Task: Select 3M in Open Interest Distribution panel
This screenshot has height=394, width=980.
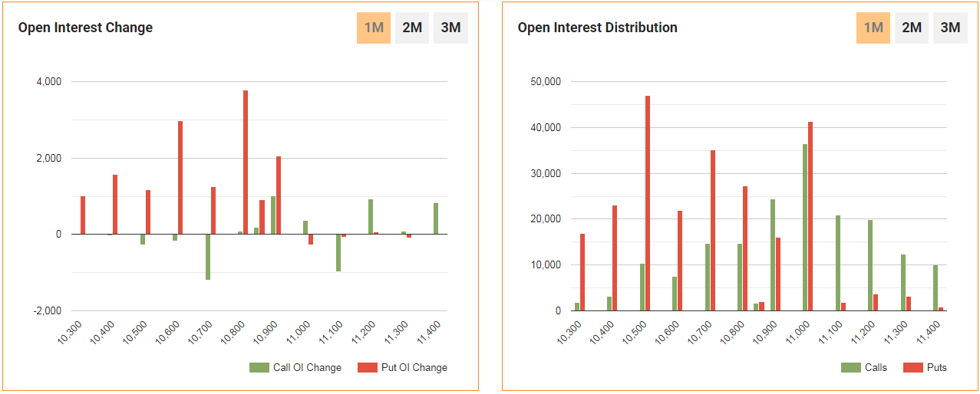Action: pos(950,28)
